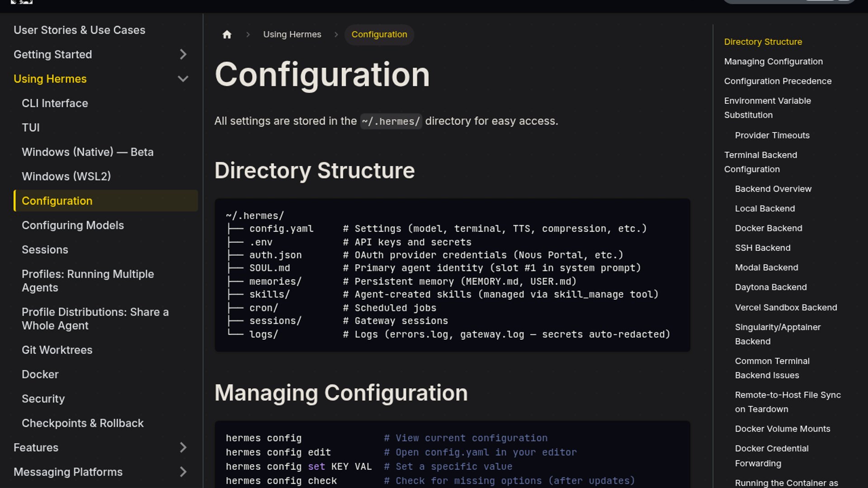The height and width of the screenshot is (488, 868).
Task: Open the Security page
Action: tap(43, 399)
